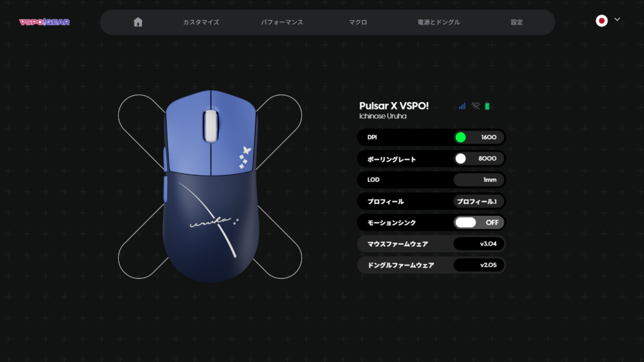
Task: Open the 電源とドングル tab
Action: pos(438,23)
